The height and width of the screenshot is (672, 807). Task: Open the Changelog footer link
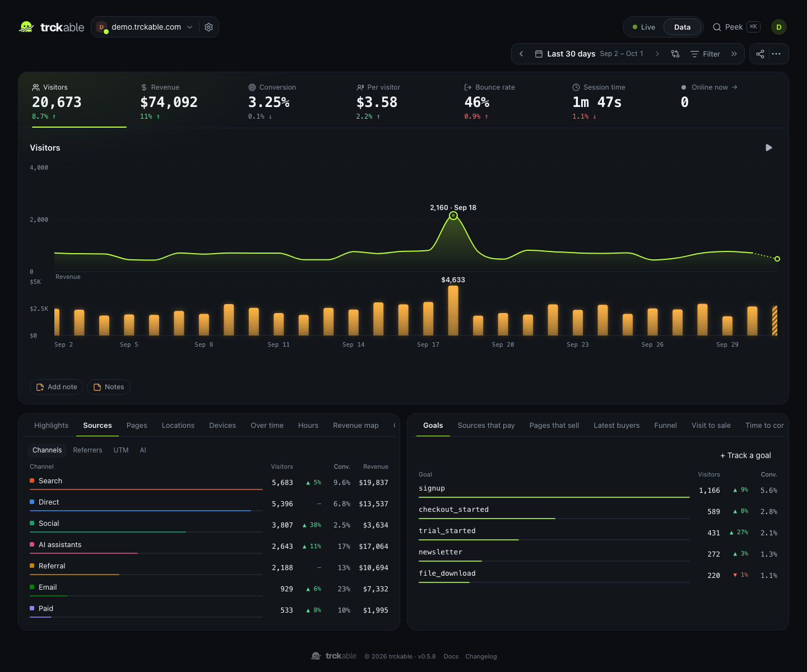pyautogui.click(x=481, y=656)
